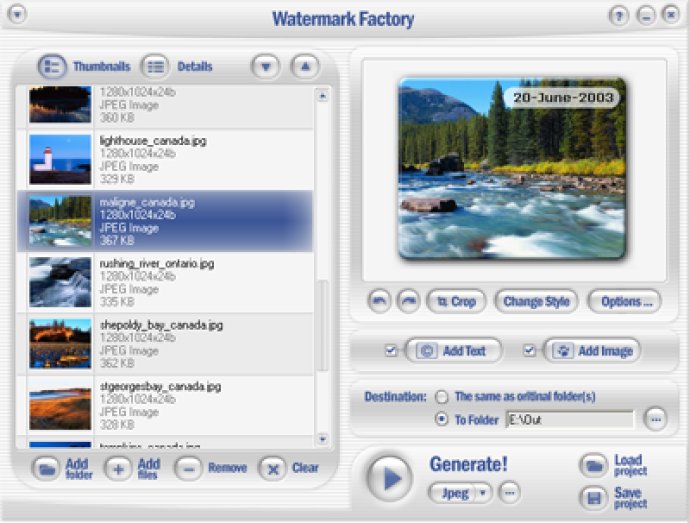Start generating with the play button
This screenshot has width=690, height=523.
(x=390, y=478)
